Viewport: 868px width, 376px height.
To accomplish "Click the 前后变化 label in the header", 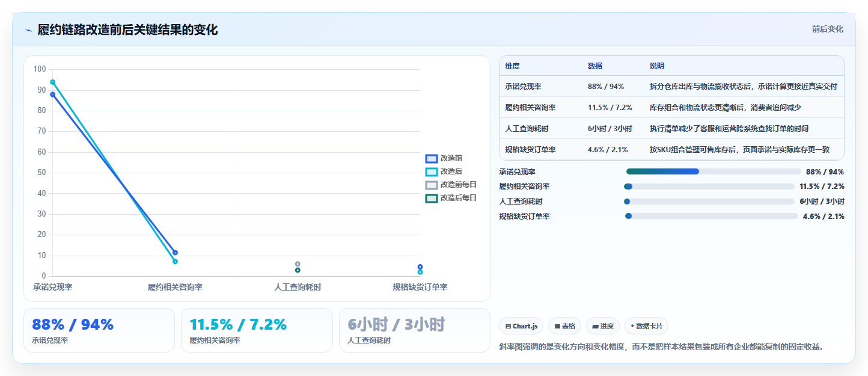I will tap(827, 29).
